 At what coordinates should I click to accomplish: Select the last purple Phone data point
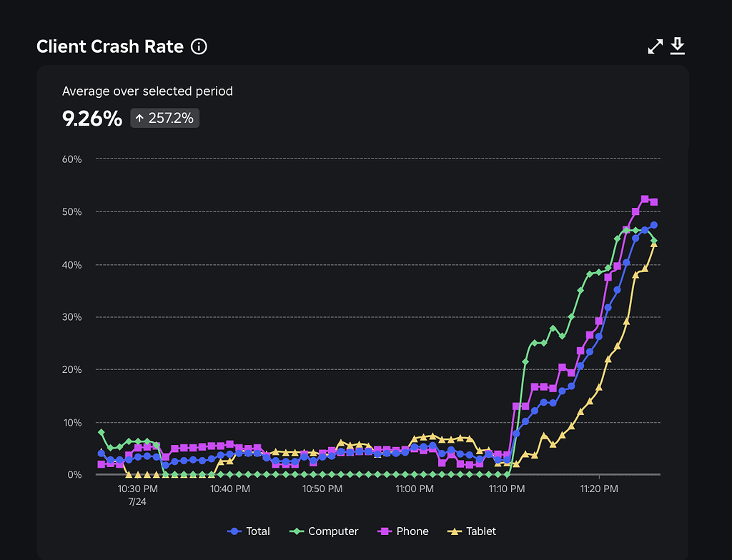click(654, 202)
